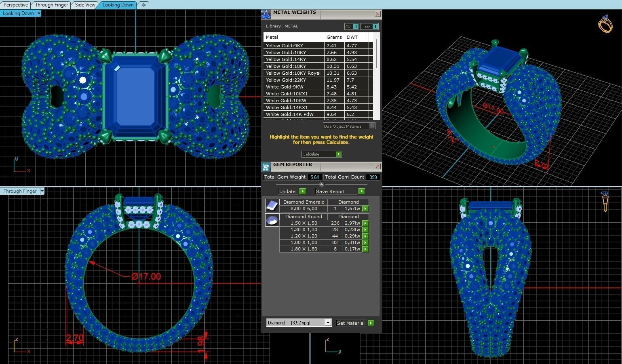This screenshot has width=622, height=364.
Task: Select the White Gold:9KW row
Action: (318, 87)
